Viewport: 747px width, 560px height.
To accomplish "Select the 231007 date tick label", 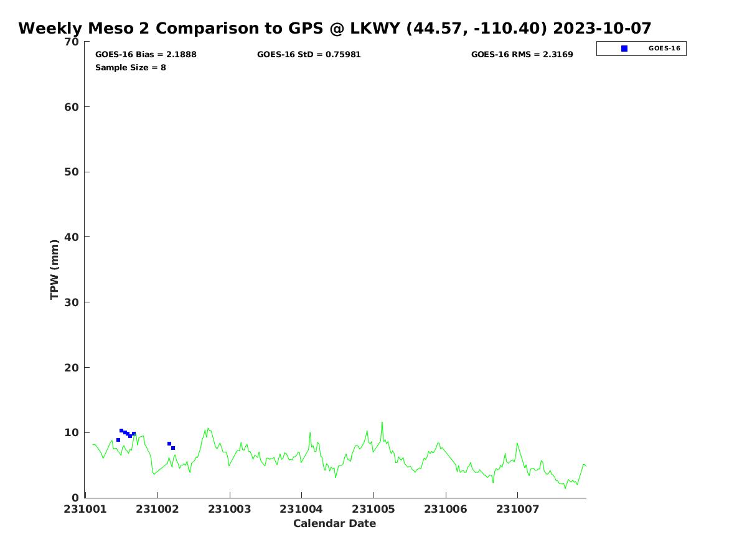I will (x=517, y=509).
